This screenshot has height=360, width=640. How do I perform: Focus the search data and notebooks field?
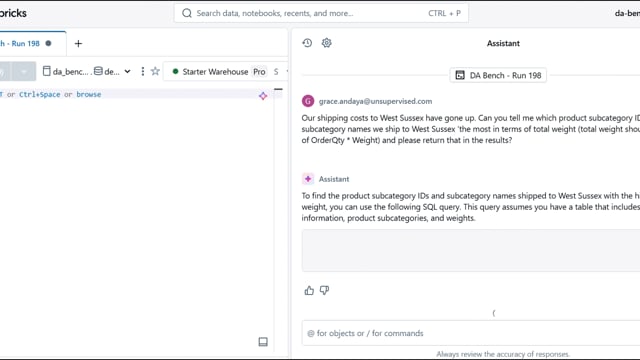(321, 13)
